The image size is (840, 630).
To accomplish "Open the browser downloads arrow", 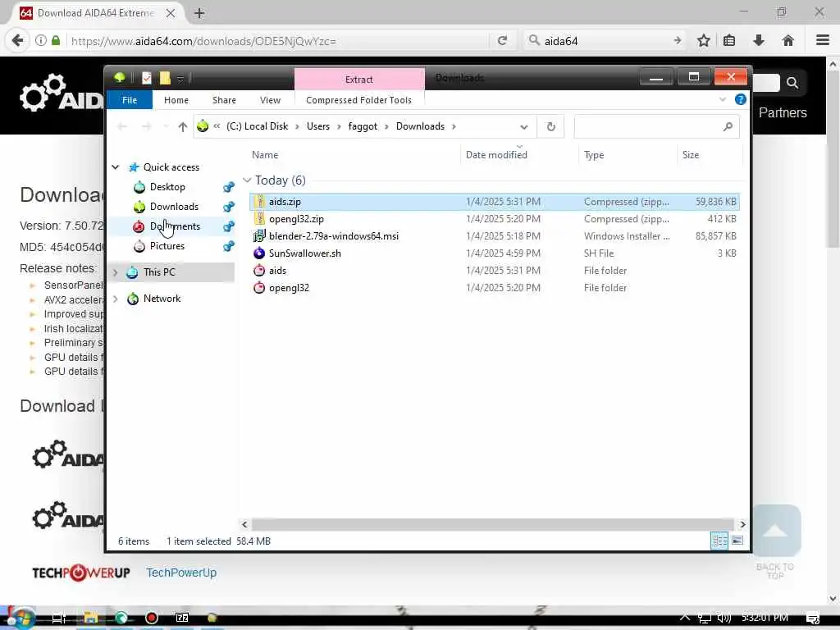I will tap(759, 41).
